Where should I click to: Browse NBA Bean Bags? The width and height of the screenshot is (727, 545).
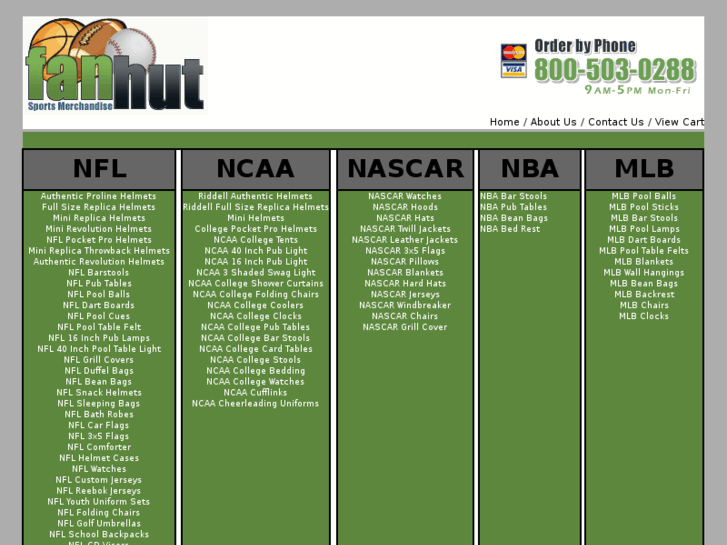tap(514, 218)
